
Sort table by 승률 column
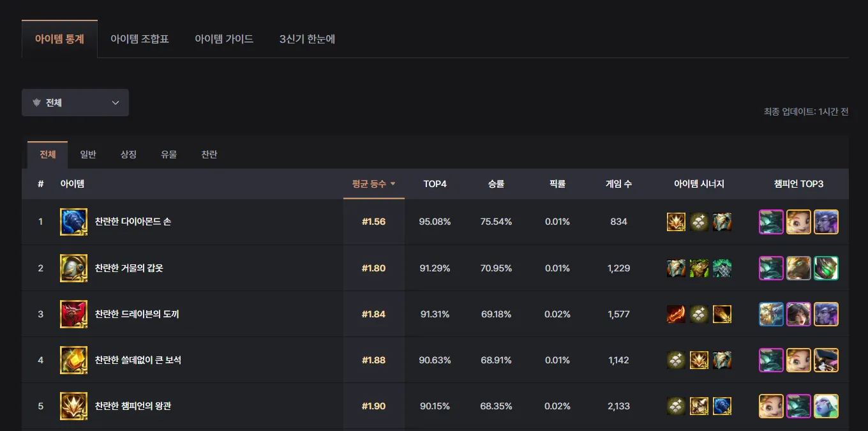pyautogui.click(x=496, y=184)
